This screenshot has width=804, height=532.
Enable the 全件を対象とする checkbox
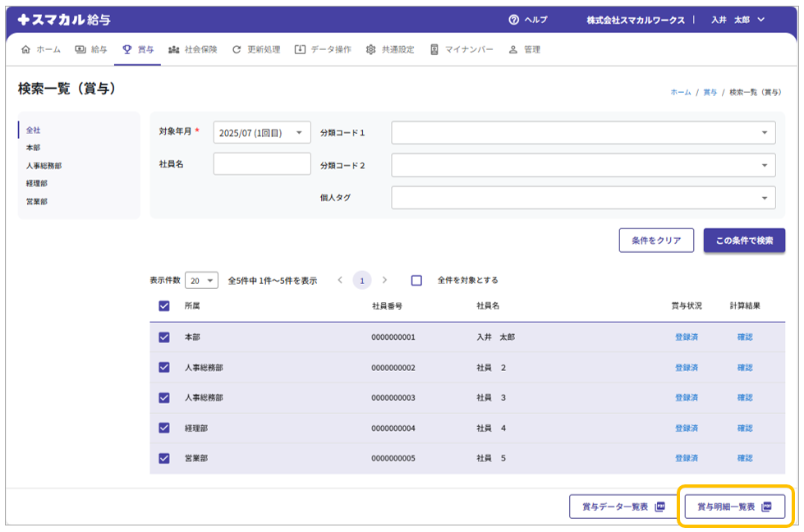(416, 280)
